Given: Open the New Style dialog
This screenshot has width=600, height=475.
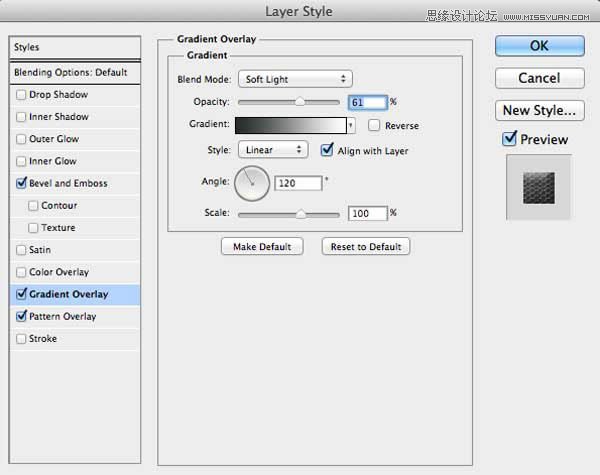Looking at the screenshot, I should coord(540,110).
